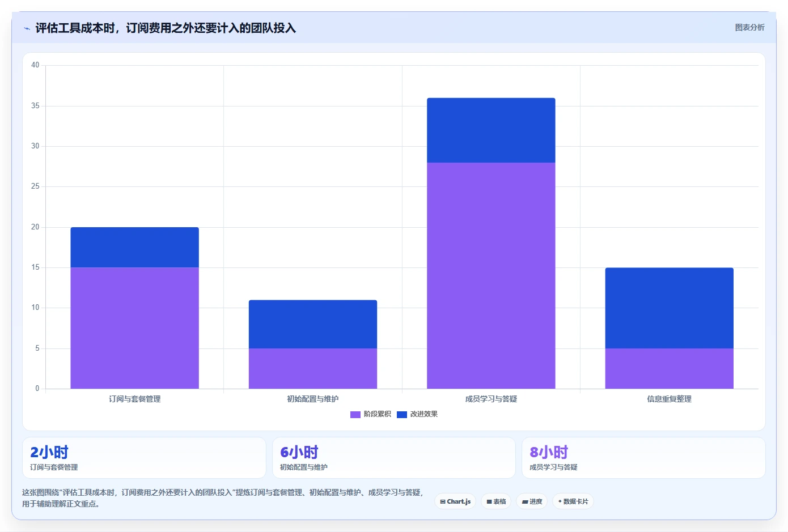Toggle the 改进效果 legend series
The height and width of the screenshot is (532, 788).
tap(417, 414)
